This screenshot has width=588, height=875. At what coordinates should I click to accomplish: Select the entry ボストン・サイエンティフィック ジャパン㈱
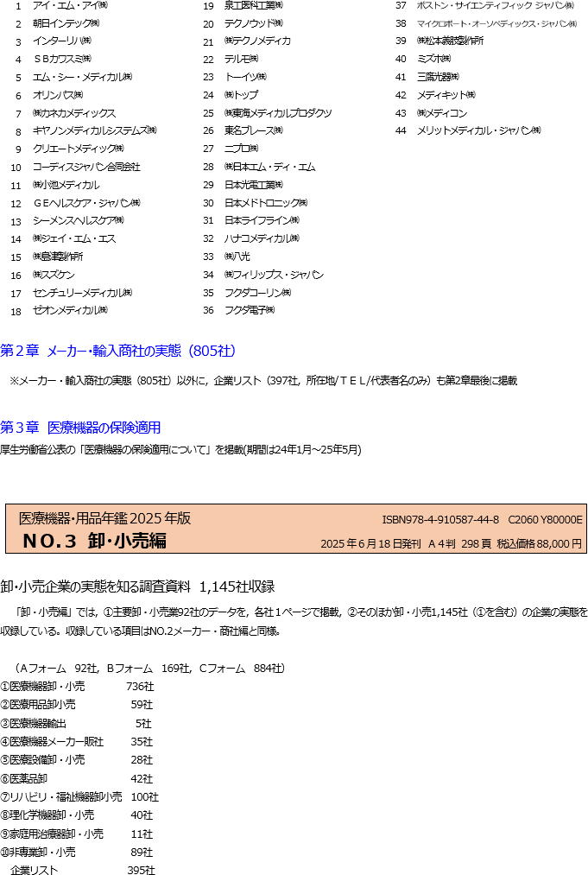(496, 5)
